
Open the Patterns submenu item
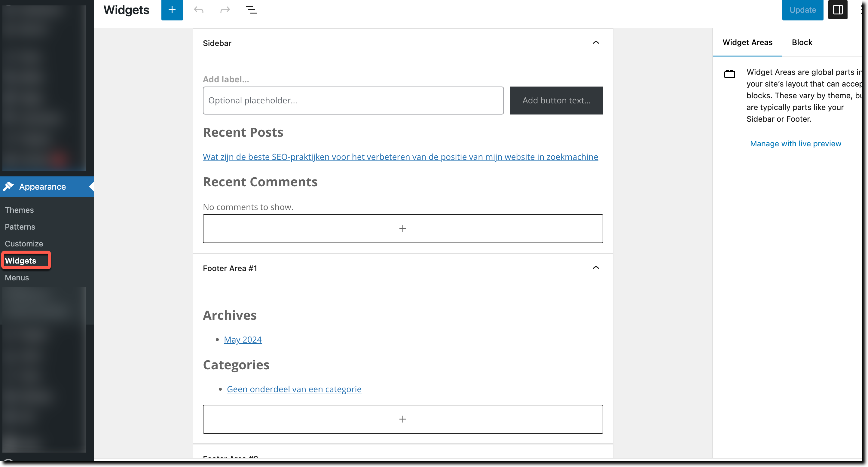coord(20,227)
